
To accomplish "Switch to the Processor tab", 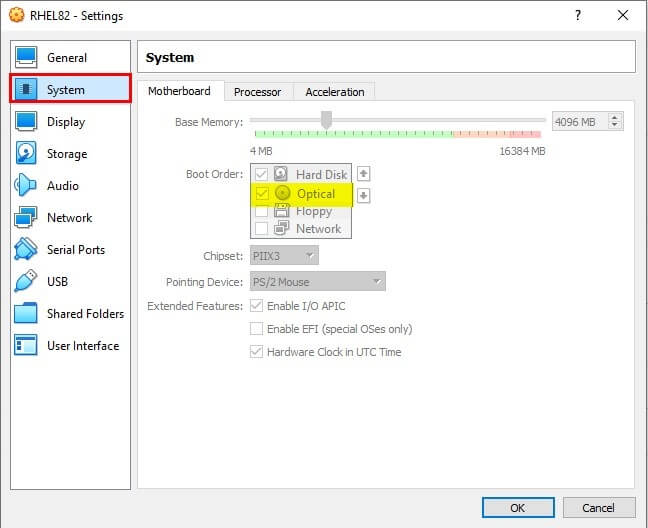I will [x=257, y=92].
